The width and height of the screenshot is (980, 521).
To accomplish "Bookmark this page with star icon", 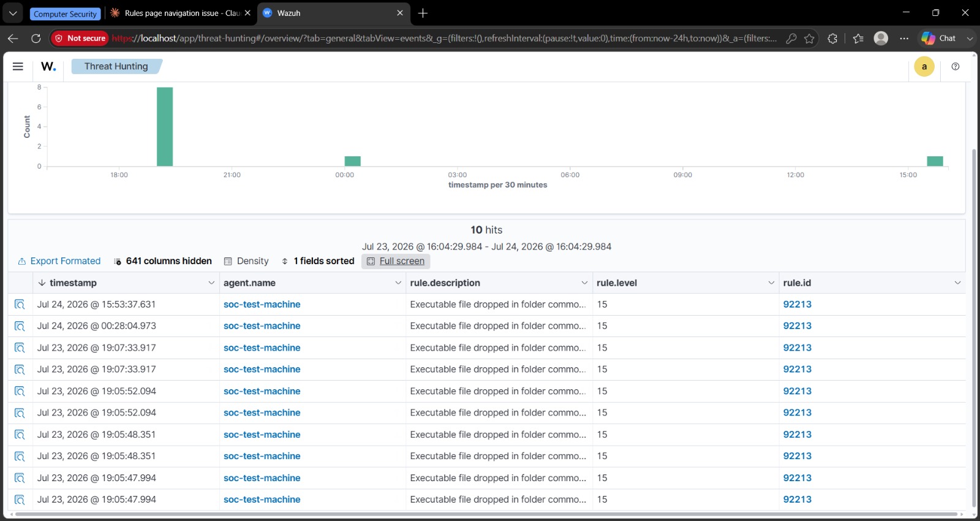I will coord(809,38).
